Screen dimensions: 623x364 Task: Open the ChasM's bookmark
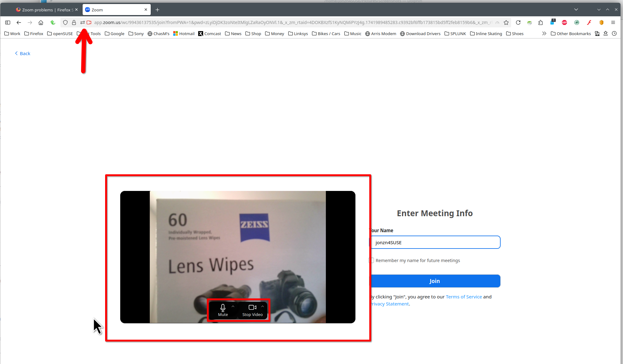click(x=159, y=34)
